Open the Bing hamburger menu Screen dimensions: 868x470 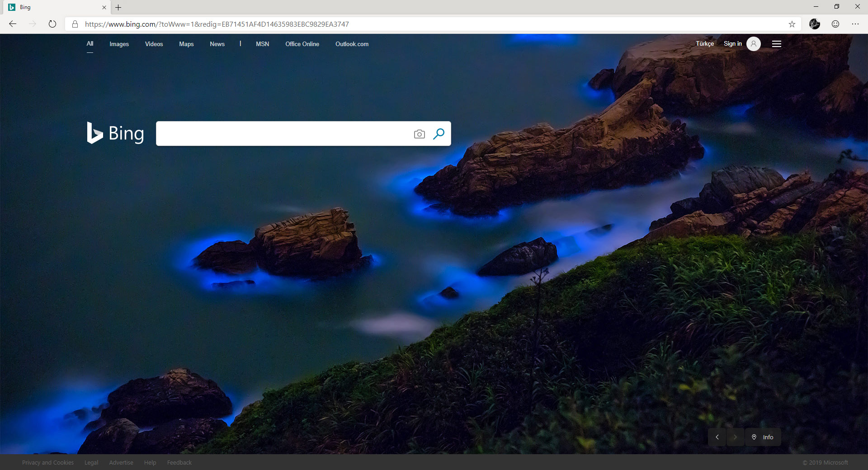pyautogui.click(x=777, y=44)
